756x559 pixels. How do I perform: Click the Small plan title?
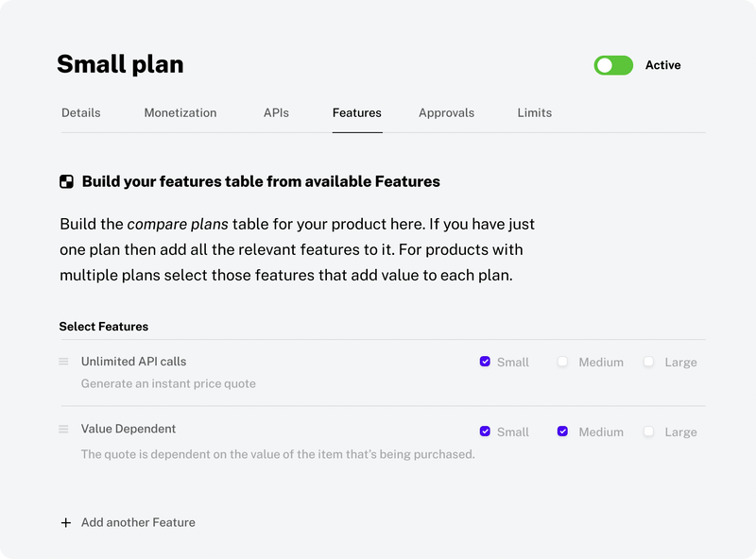(120, 64)
